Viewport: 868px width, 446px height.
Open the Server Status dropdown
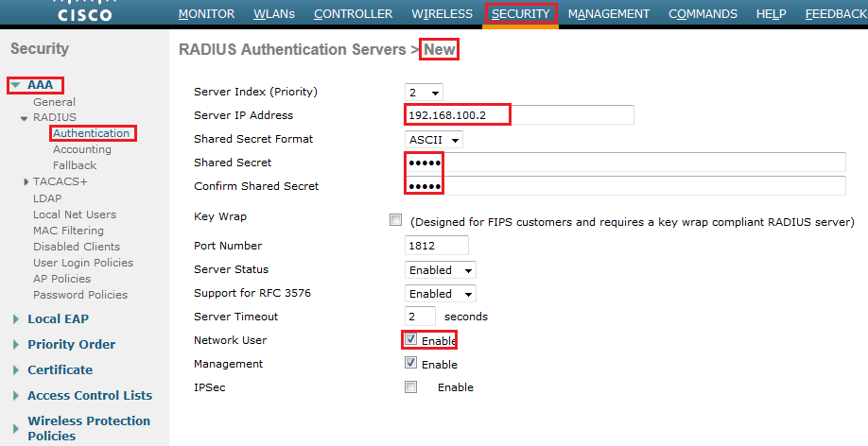[441, 270]
